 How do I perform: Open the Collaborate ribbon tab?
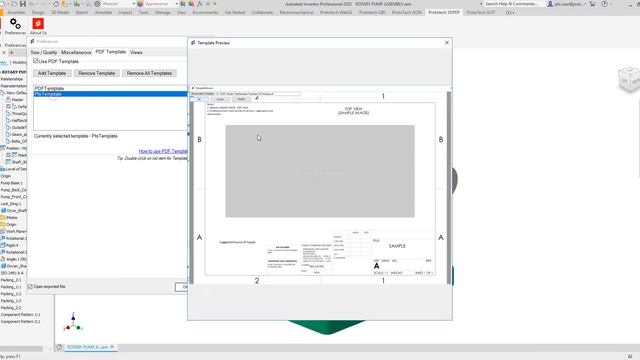(262, 13)
